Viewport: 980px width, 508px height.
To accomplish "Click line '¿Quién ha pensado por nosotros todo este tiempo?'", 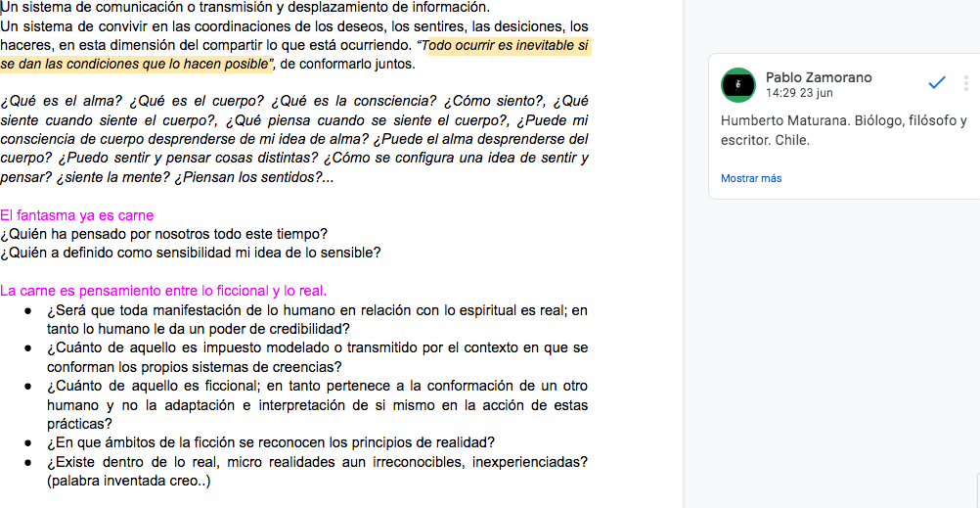I will (x=163, y=234).
